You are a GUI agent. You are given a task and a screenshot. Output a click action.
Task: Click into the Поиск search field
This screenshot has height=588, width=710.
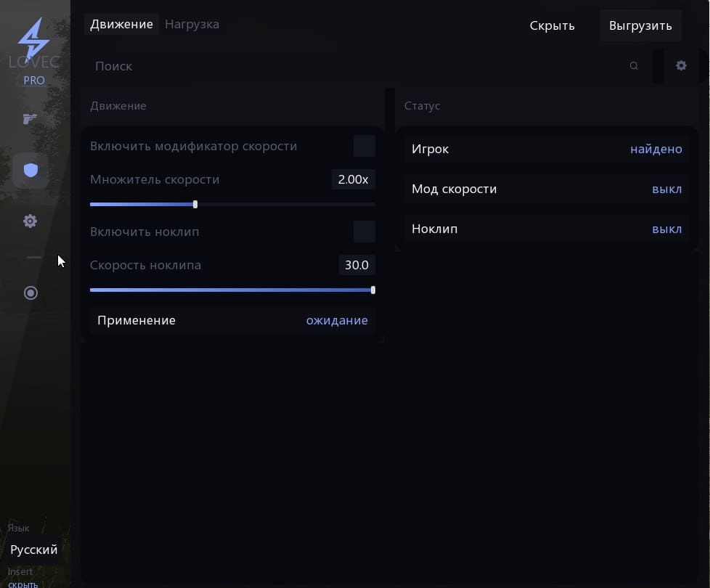click(356, 66)
